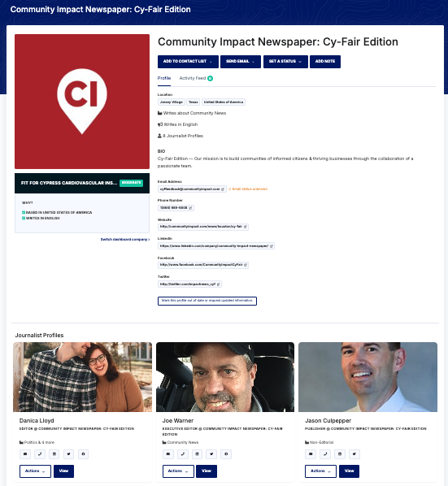Screen dimensions: 448x486
Task: Click the person icon beside 8 Journalist Profiles
Action: (159, 136)
